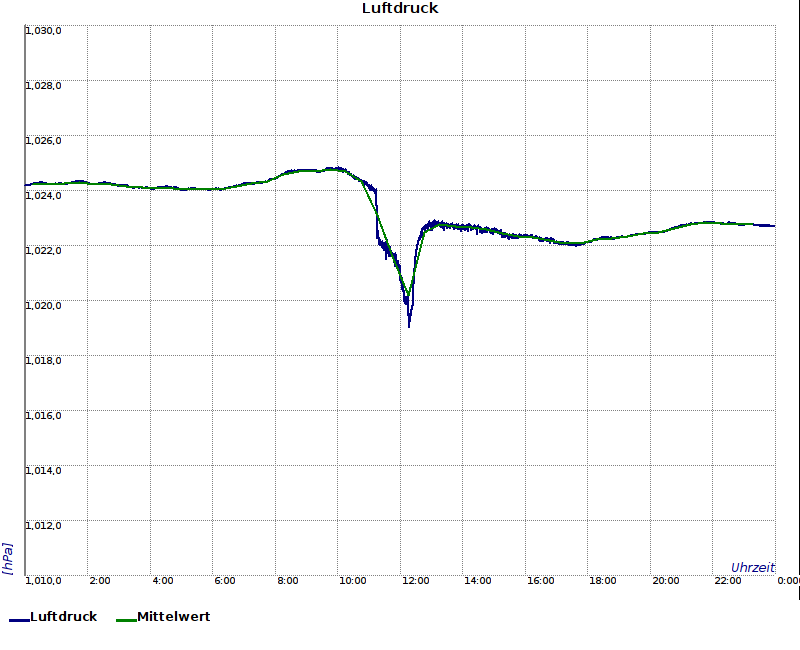Click the 18:00 time label
Image resolution: width=800 pixels, height=650 pixels.
point(603,581)
